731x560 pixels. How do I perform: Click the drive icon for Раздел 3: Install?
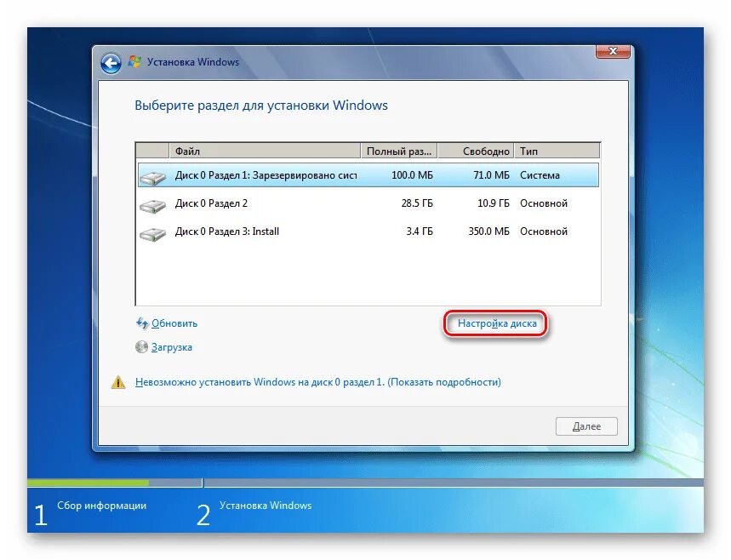point(153,233)
